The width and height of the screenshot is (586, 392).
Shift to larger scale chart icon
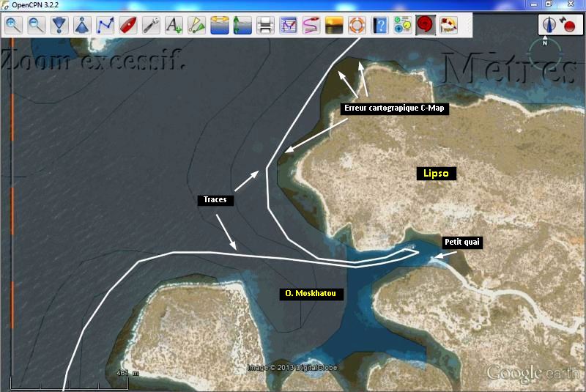tap(59, 26)
